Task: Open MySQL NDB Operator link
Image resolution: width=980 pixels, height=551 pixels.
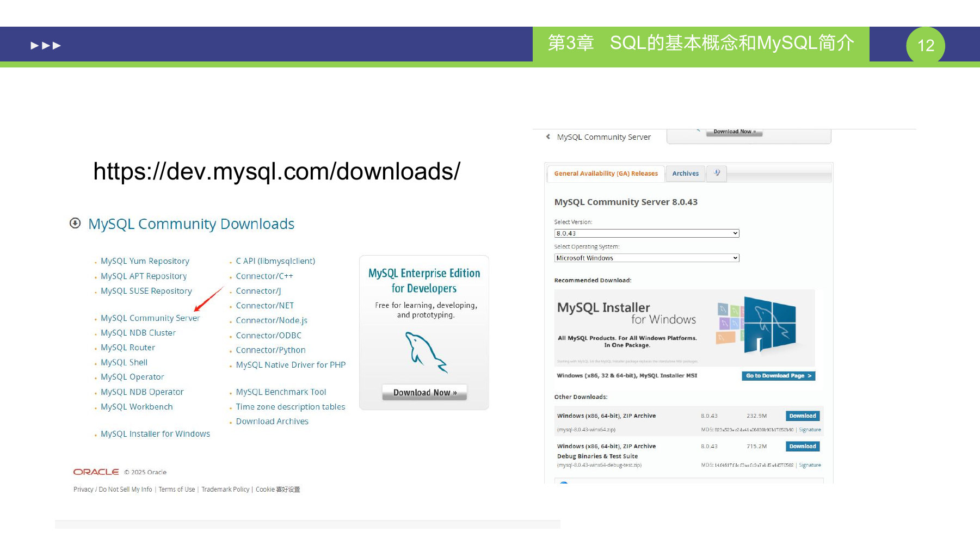Action: click(142, 392)
